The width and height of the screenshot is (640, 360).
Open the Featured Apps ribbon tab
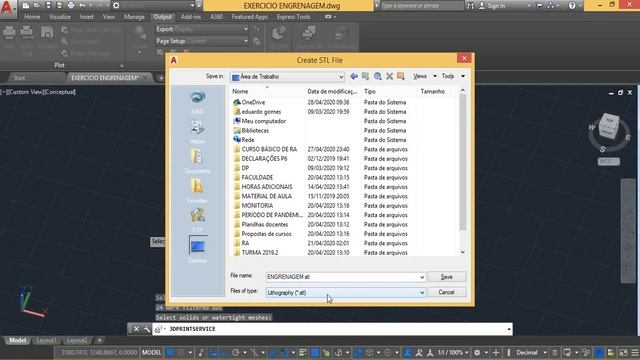pos(249,17)
